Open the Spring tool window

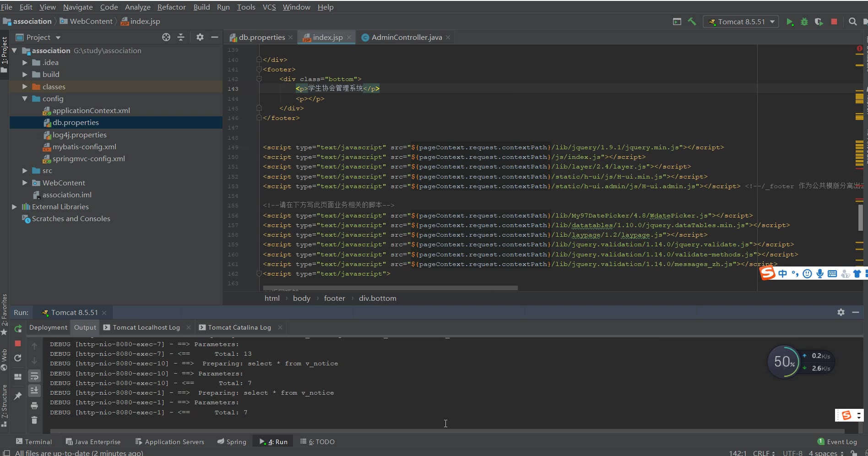[232, 442]
